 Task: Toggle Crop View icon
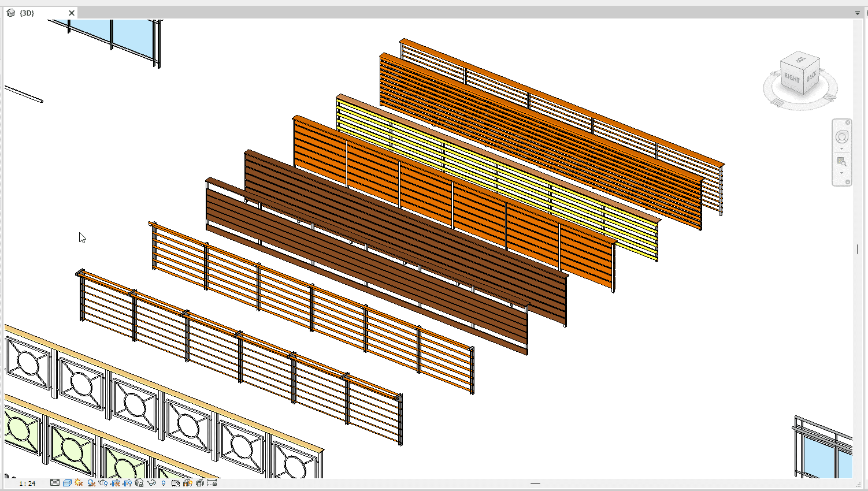tap(115, 483)
